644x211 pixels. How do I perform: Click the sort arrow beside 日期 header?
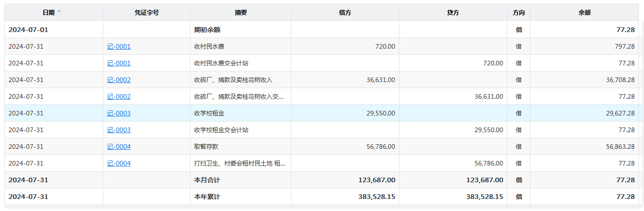(59, 11)
